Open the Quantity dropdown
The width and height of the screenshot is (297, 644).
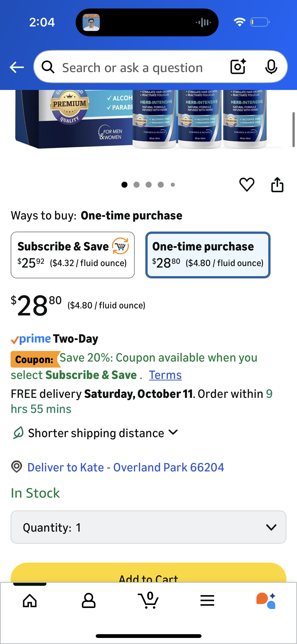148,527
